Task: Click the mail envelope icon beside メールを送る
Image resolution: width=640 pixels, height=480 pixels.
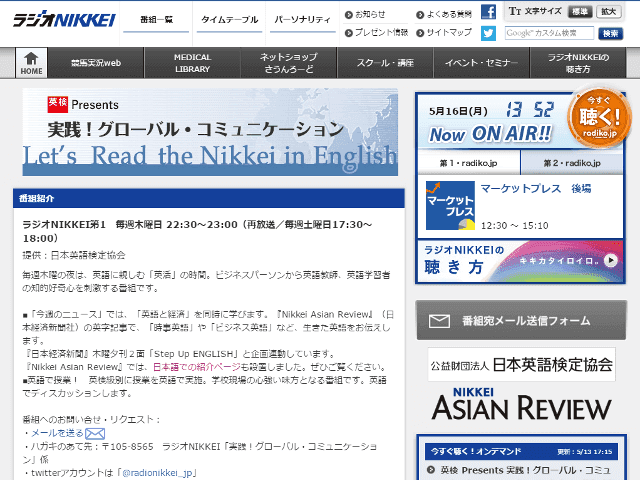Action: 95,433
